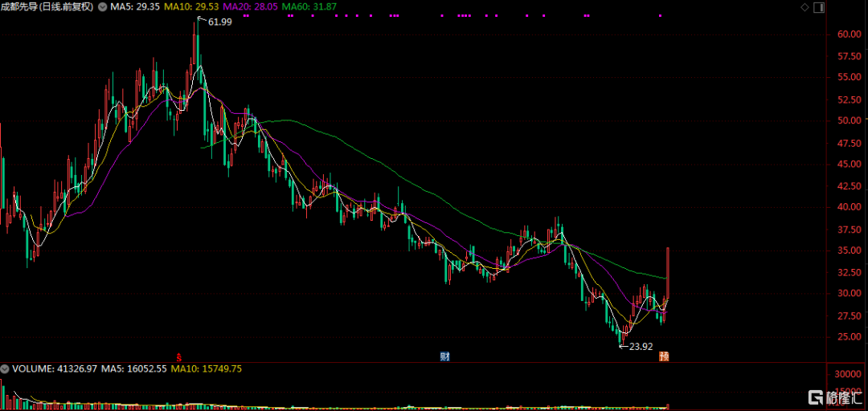Click the red $ event marker on timeline
Viewport: 868px width, 411px height.
click(x=179, y=356)
